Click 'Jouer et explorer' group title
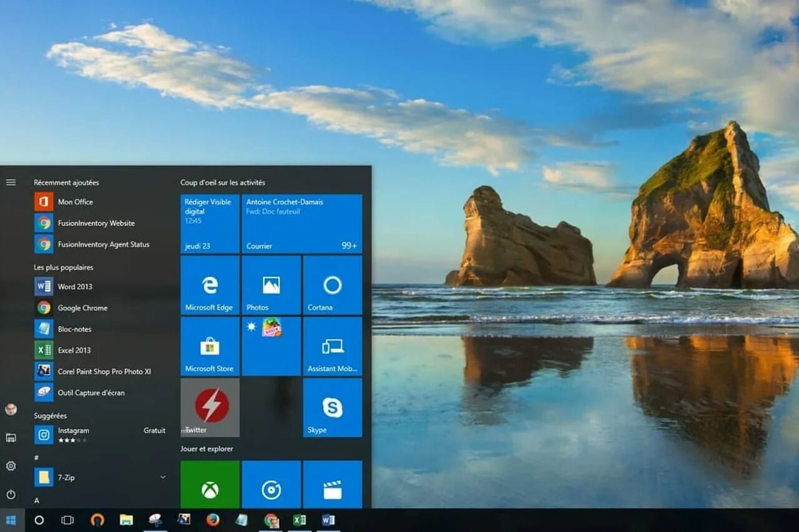799x532 pixels. click(207, 449)
